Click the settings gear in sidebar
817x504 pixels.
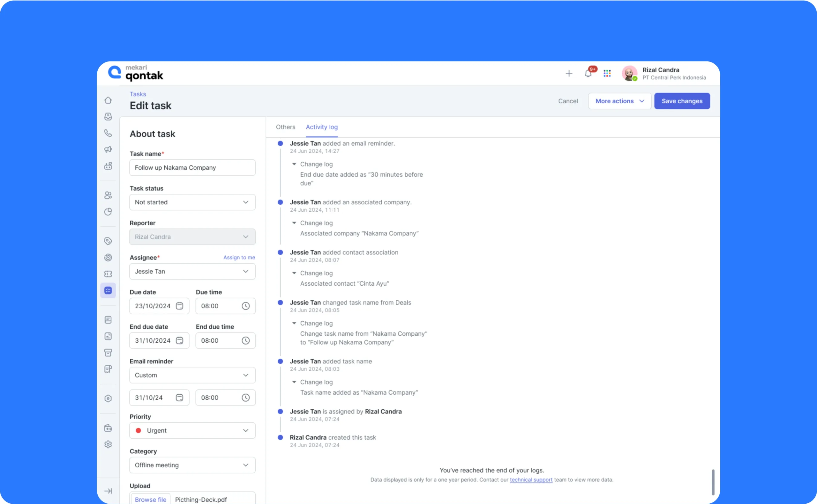click(108, 444)
